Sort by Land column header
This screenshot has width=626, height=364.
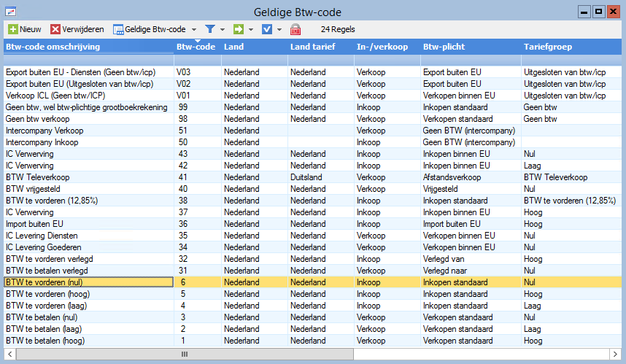tap(255, 47)
